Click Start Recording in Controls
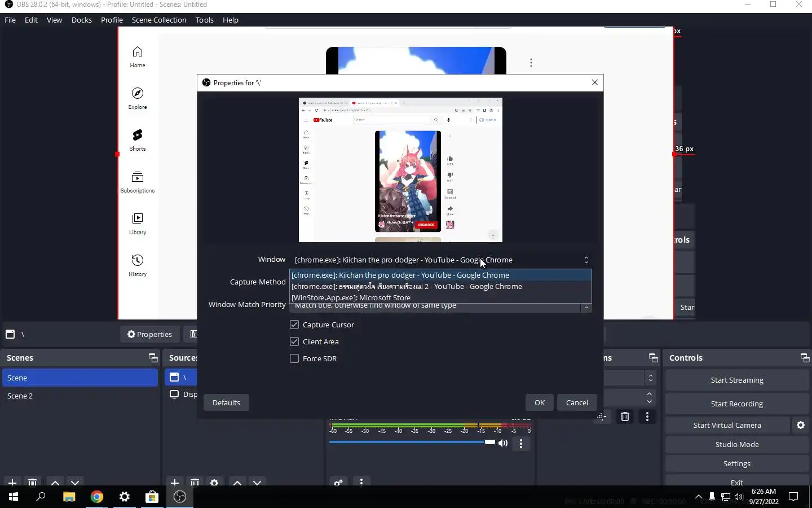The height and width of the screenshot is (508, 812). [737, 404]
